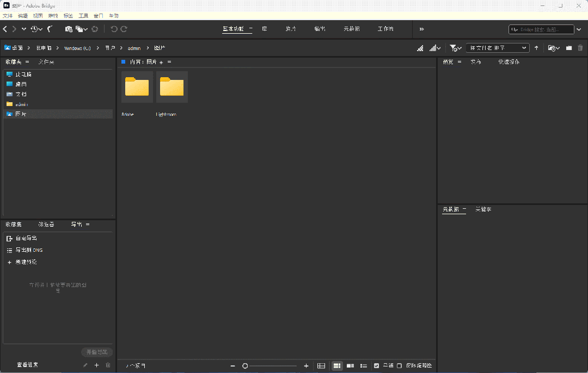The width and height of the screenshot is (588, 373).
Task: Create a new folder using the toolbar icon
Action: (568, 48)
